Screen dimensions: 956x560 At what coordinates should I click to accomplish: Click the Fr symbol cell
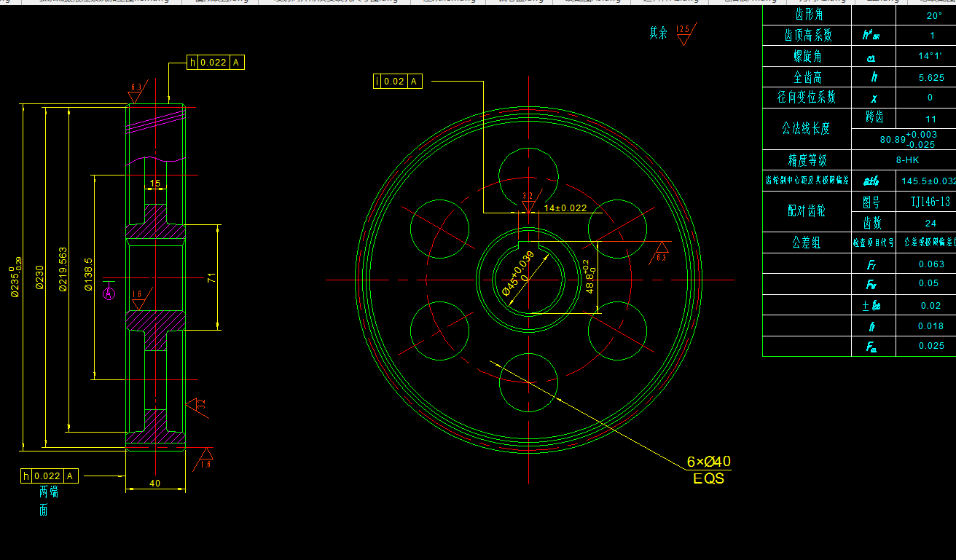pos(874,264)
